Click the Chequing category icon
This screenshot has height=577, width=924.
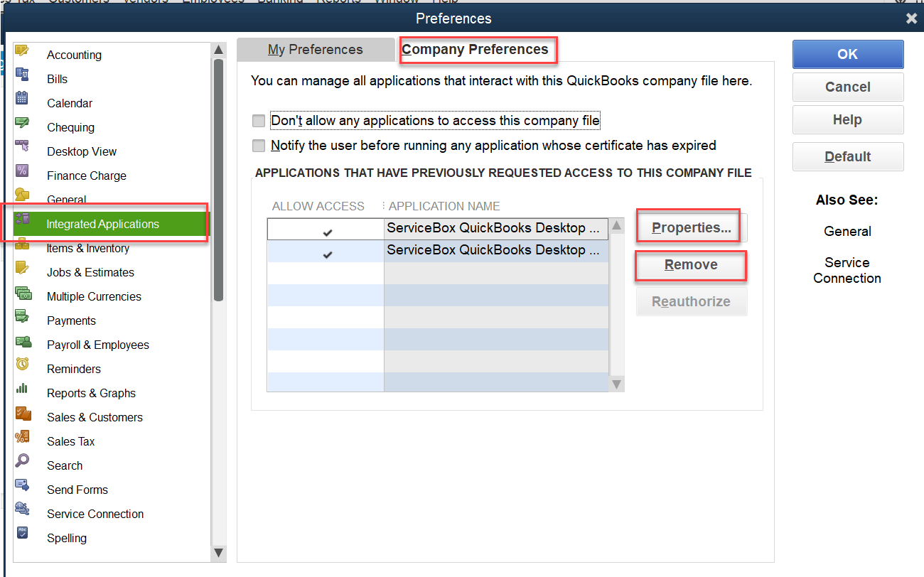coord(22,122)
